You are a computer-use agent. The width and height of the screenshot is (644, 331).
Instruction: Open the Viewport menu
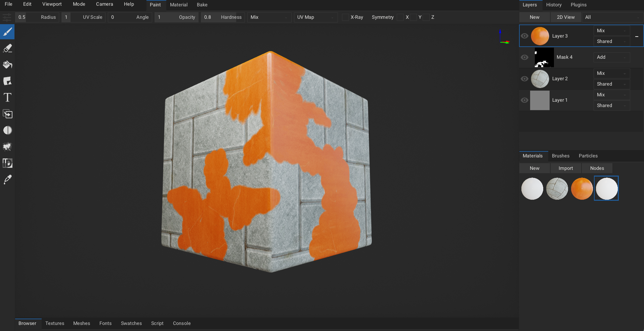tap(52, 4)
